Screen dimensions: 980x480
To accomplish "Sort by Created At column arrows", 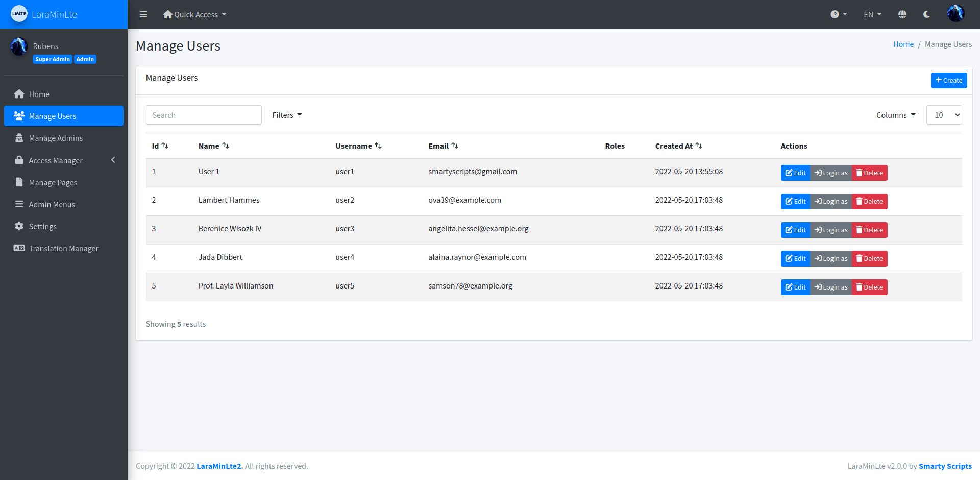I will [x=699, y=146].
